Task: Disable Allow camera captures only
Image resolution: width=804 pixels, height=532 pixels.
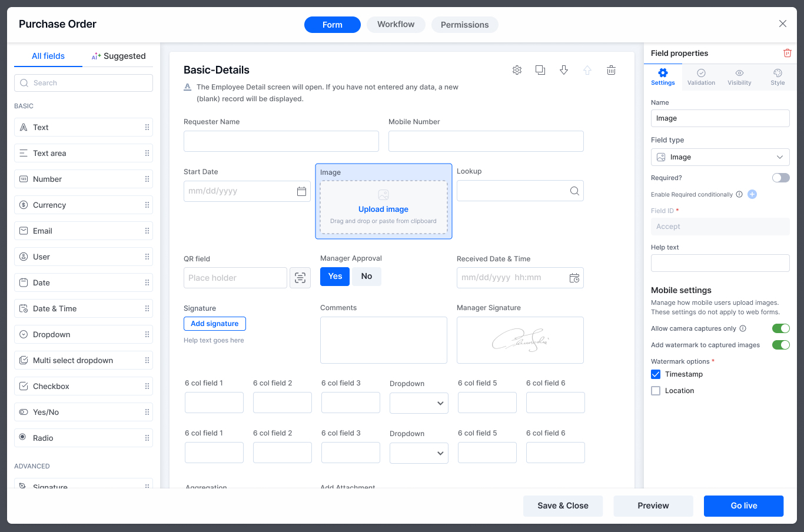Action: tap(780, 328)
